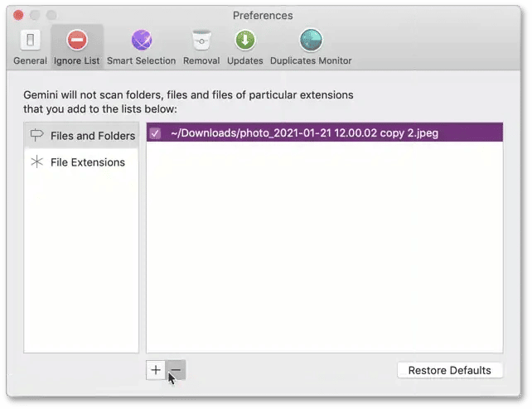Viewport: 532px width, 409px height.
Task: Open the Updates preferences pane
Action: click(245, 47)
